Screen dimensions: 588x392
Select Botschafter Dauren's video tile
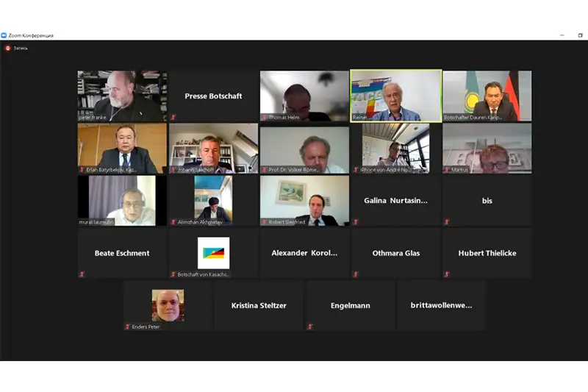pos(487,96)
